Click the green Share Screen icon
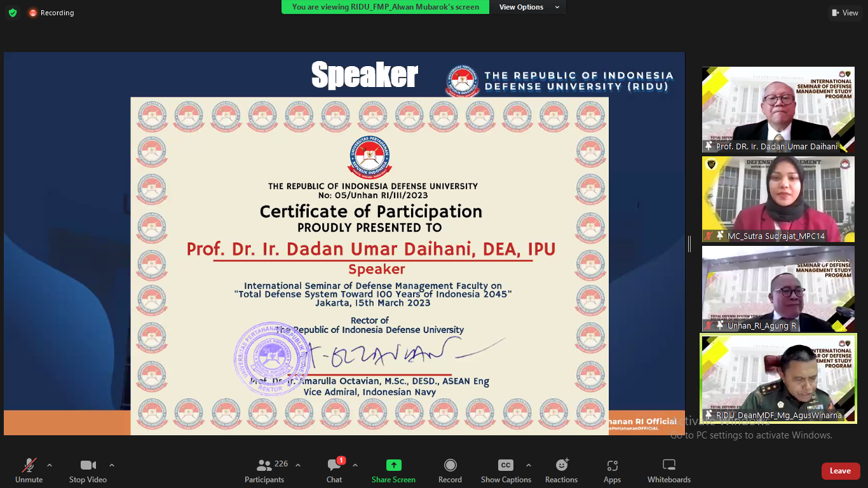 tap(394, 465)
